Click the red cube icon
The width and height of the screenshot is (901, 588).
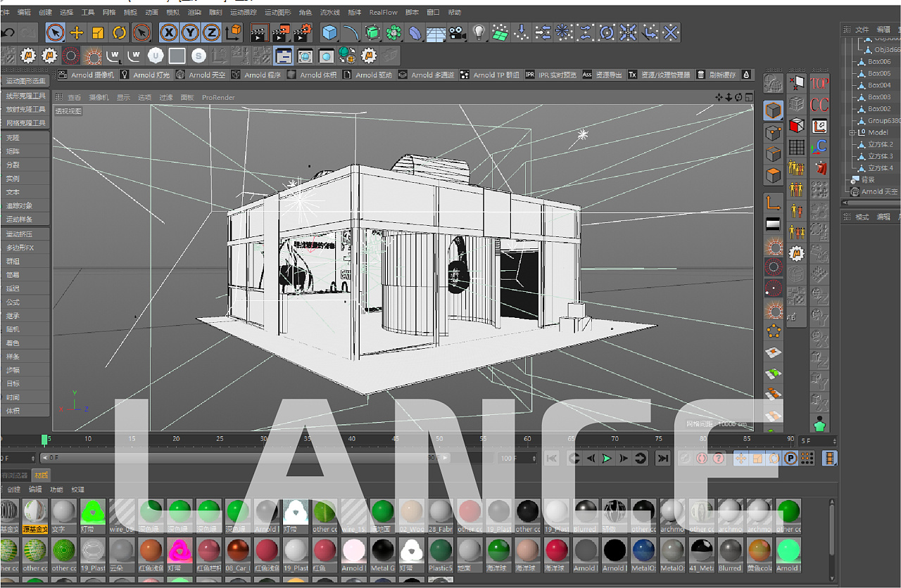point(797,125)
